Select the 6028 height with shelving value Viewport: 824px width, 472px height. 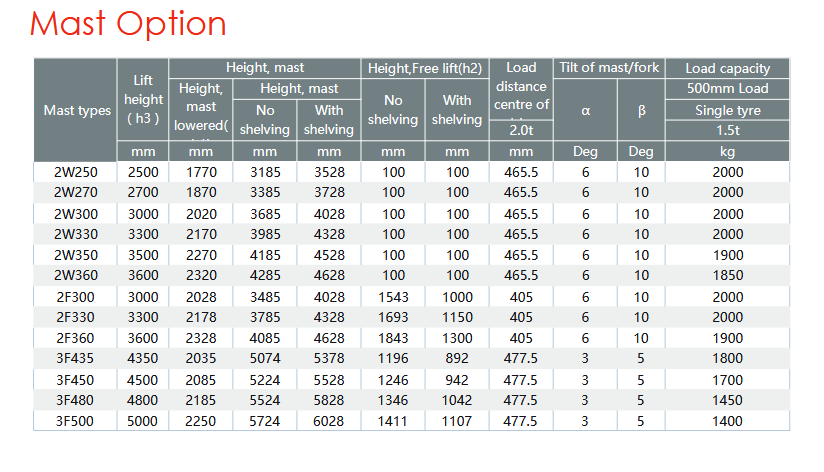coord(328,421)
